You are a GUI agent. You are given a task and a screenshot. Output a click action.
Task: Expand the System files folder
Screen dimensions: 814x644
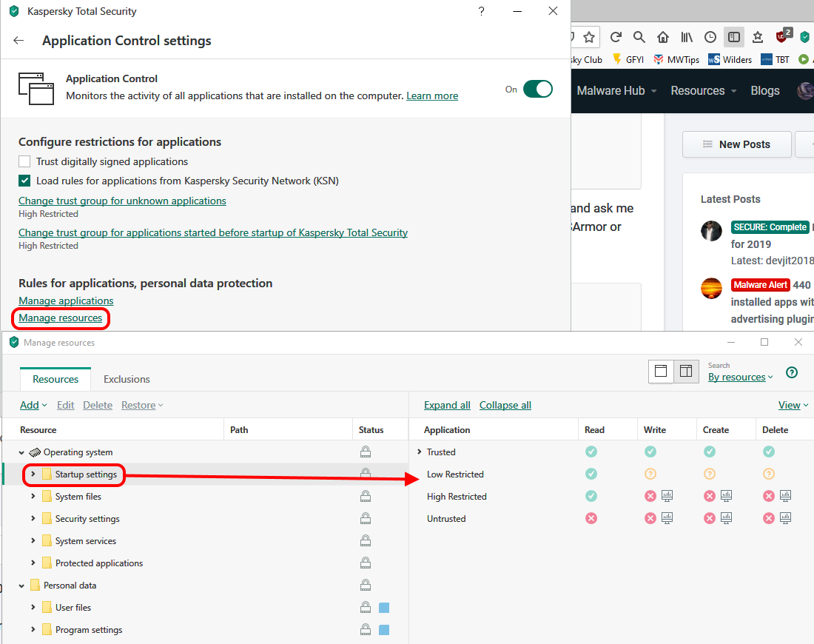click(33, 497)
